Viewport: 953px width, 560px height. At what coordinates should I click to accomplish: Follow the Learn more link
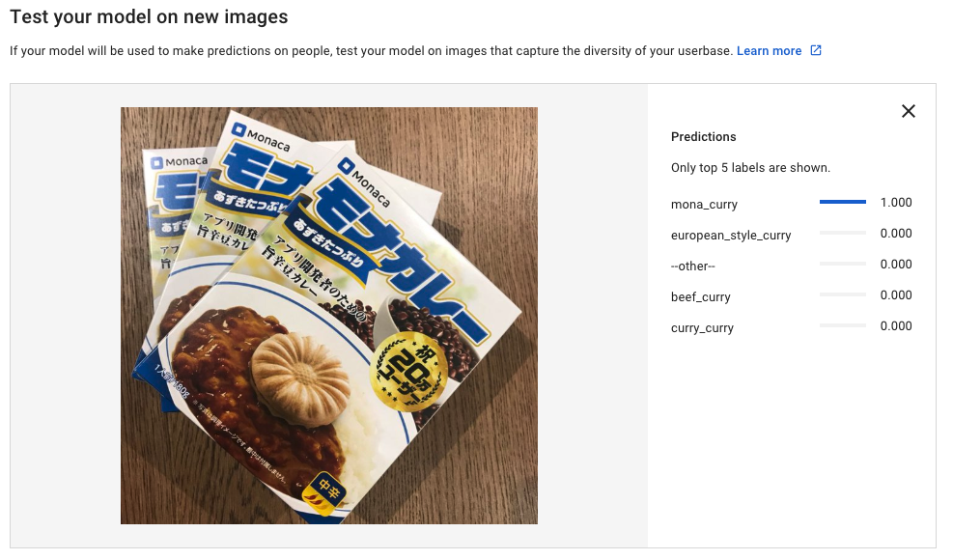[x=769, y=51]
